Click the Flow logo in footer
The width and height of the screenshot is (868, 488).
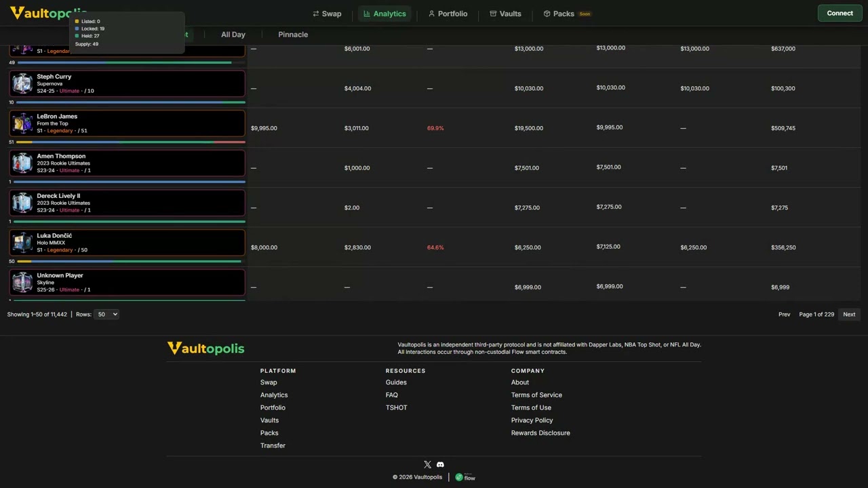click(x=465, y=478)
